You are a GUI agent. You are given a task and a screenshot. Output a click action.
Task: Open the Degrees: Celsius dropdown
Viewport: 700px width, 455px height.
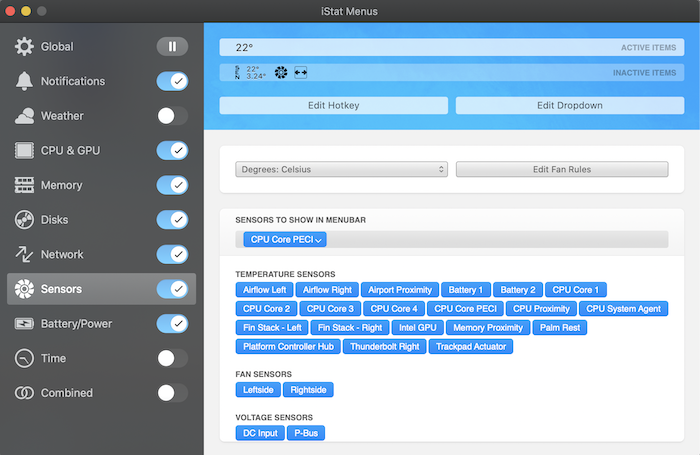pyautogui.click(x=342, y=169)
